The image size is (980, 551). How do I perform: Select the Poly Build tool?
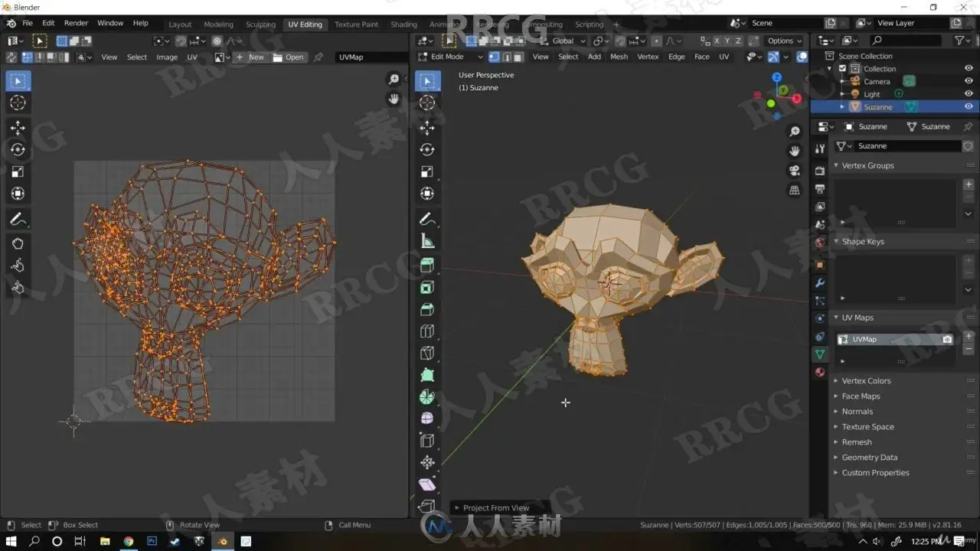[x=427, y=375]
